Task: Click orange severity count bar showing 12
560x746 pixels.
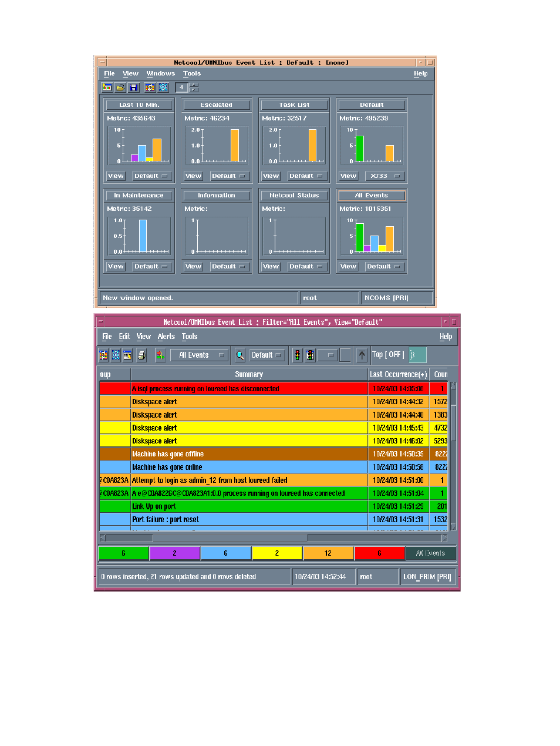Action: (x=328, y=553)
